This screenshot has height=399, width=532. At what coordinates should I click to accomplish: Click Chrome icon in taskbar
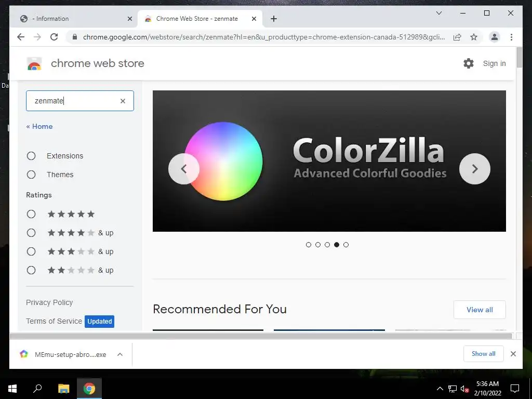(89, 389)
